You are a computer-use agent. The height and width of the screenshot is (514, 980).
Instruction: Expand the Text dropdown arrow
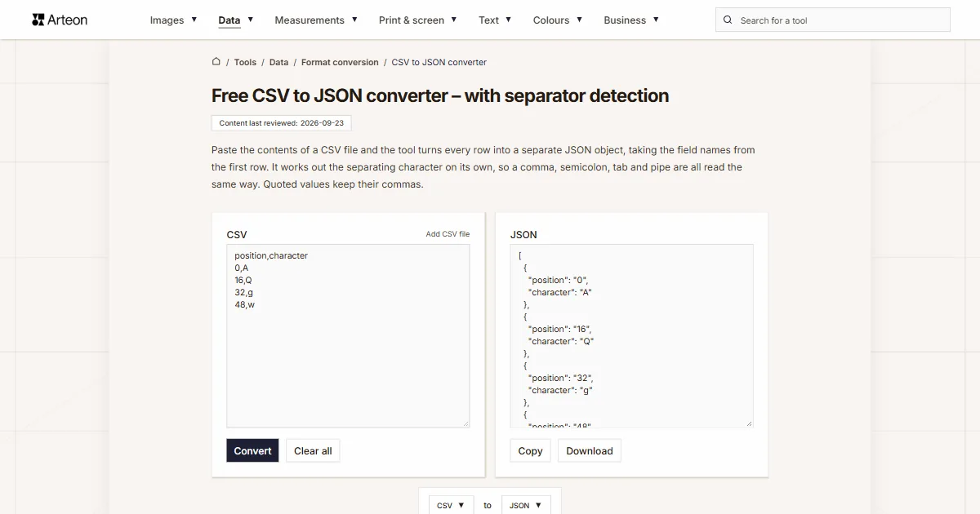[508, 20]
